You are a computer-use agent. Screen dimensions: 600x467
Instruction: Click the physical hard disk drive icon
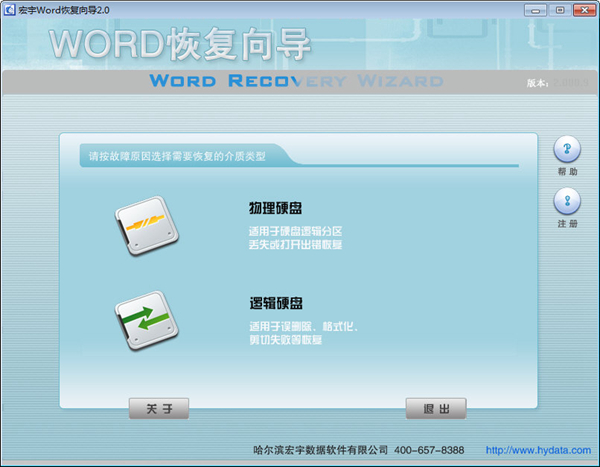[x=147, y=226]
